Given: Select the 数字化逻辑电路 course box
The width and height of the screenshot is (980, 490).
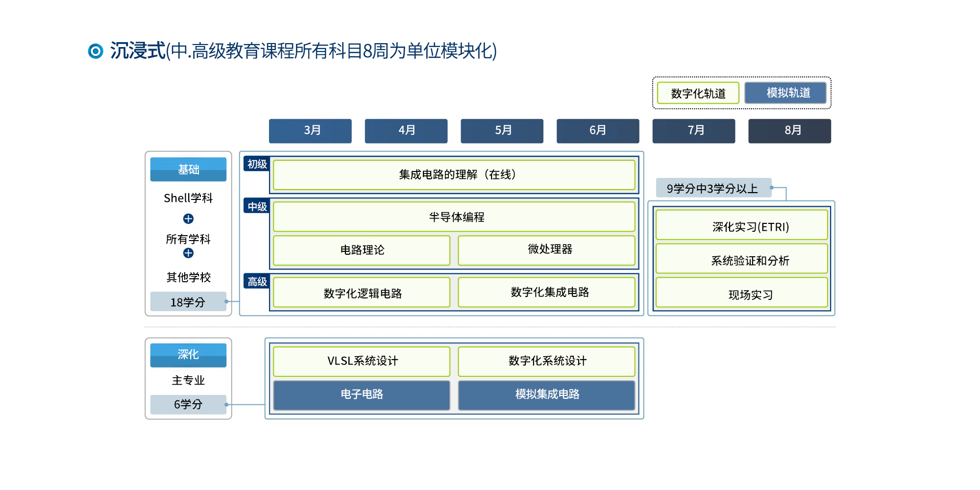Looking at the screenshot, I should click(362, 293).
